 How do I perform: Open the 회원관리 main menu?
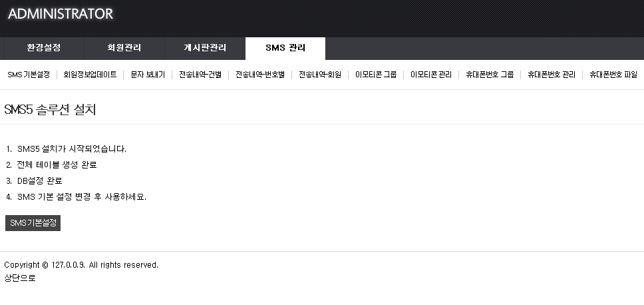coord(124,48)
